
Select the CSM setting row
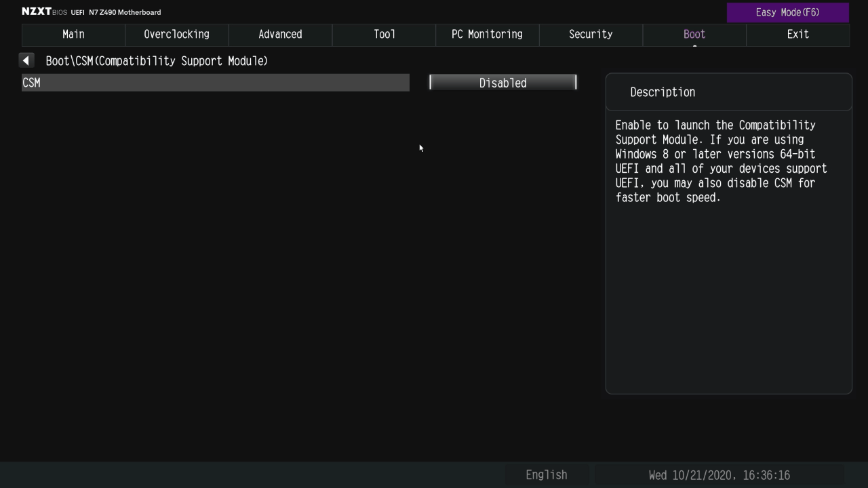tap(215, 83)
